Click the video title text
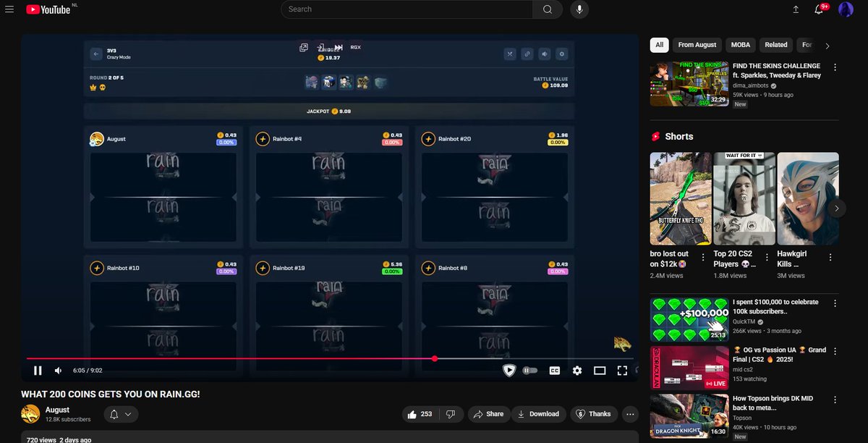 point(111,394)
